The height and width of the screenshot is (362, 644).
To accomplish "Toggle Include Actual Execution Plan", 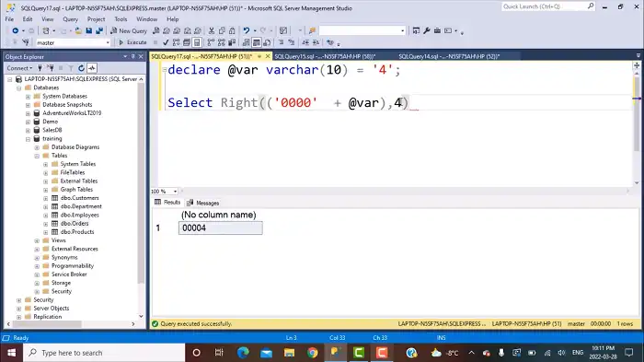I will pyautogui.click(x=211, y=42).
